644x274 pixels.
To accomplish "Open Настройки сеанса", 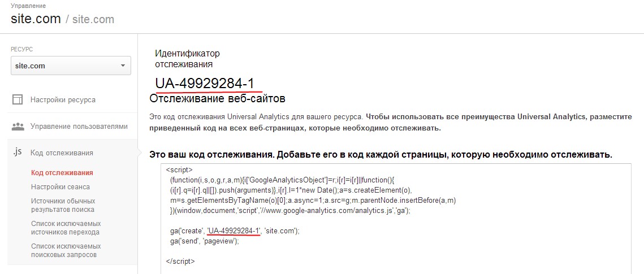I will coord(60,187).
